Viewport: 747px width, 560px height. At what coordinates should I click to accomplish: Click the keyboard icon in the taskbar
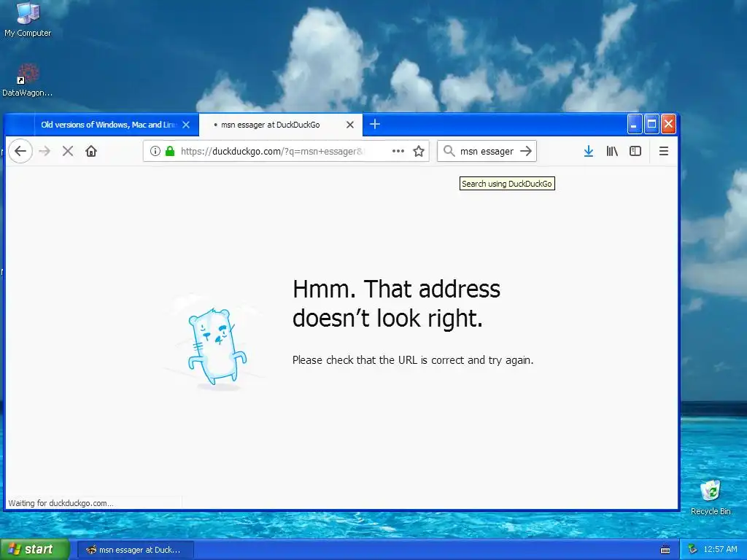(665, 550)
